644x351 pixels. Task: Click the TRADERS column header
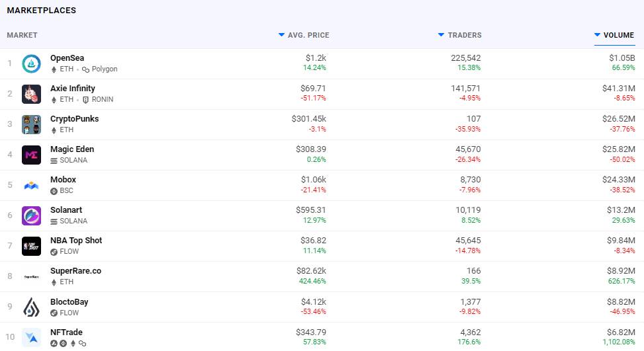[x=465, y=35]
